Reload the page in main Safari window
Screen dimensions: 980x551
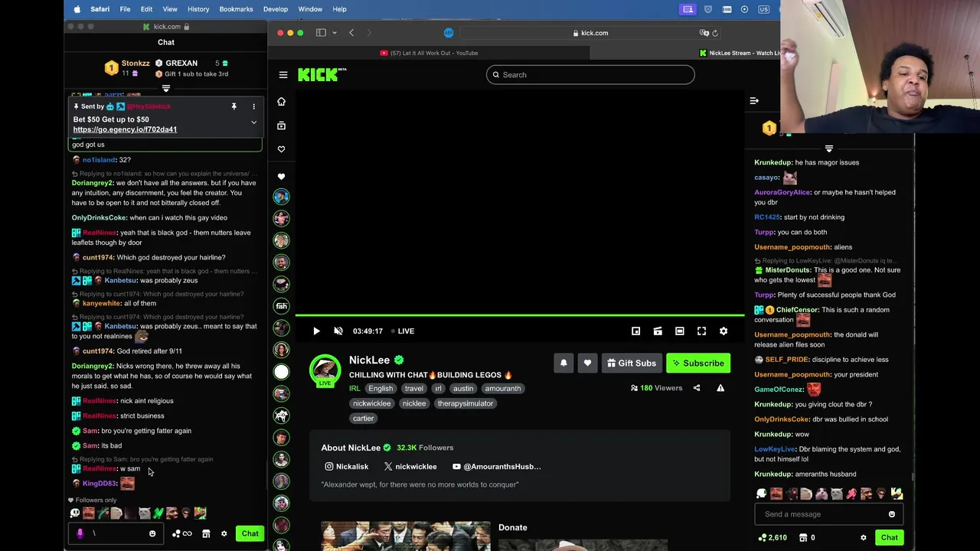coord(715,33)
